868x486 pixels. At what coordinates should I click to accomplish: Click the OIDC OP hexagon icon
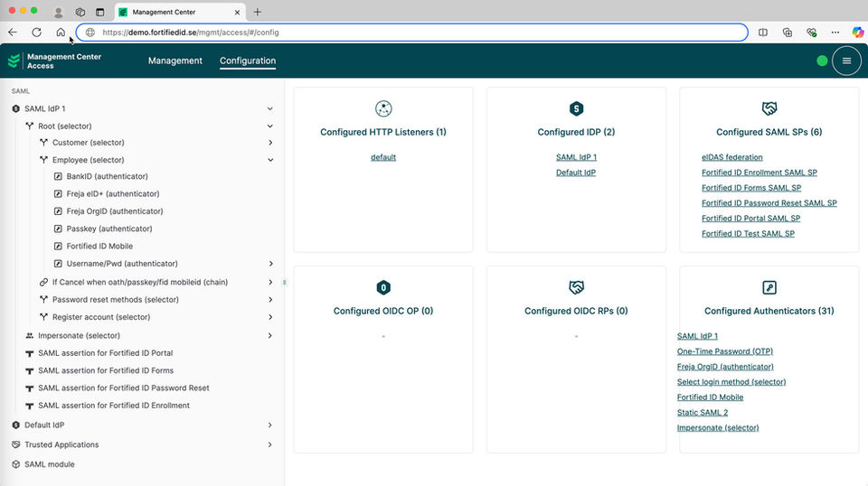[x=383, y=287]
